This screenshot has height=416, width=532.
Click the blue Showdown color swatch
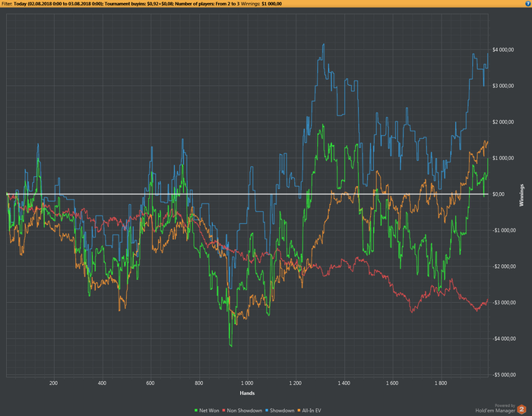pyautogui.click(x=267, y=411)
